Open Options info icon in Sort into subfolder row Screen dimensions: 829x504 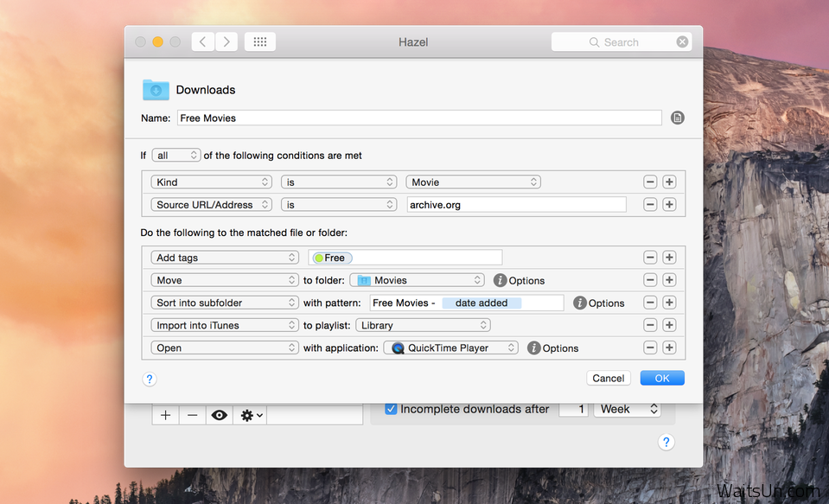point(580,303)
